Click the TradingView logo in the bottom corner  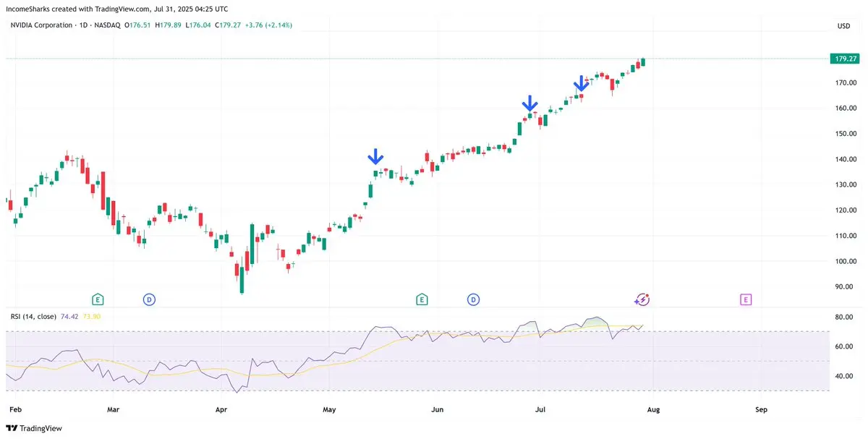[35, 428]
